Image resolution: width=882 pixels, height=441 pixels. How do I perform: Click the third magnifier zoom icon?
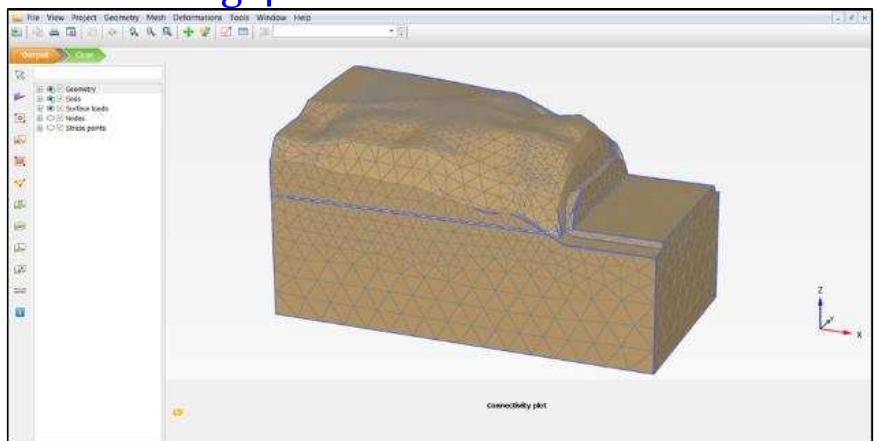166,33
